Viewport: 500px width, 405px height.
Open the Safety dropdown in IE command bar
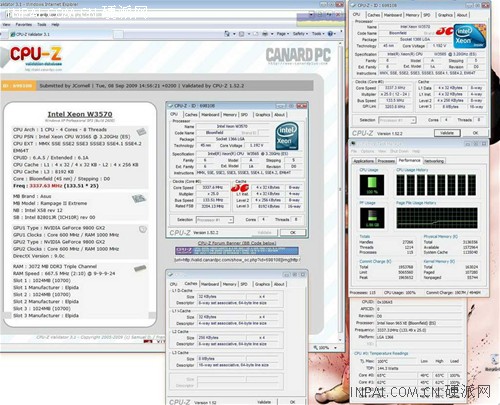pyautogui.click(x=300, y=34)
